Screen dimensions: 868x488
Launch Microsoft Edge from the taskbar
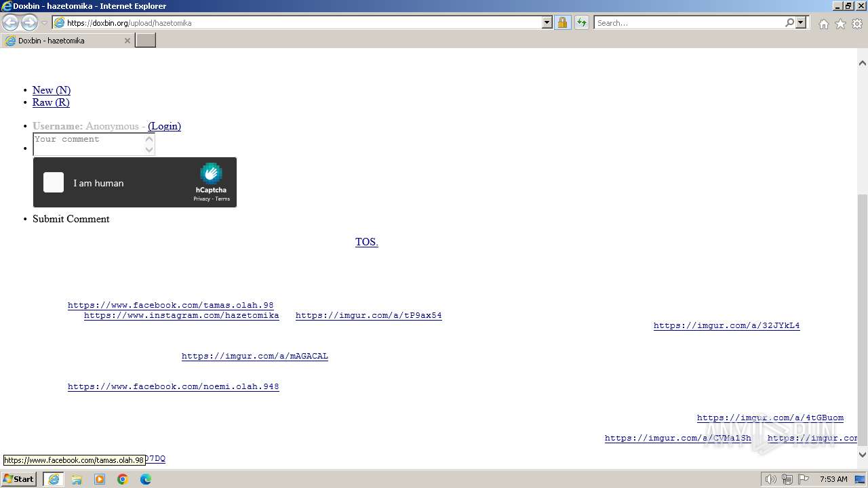point(146,479)
